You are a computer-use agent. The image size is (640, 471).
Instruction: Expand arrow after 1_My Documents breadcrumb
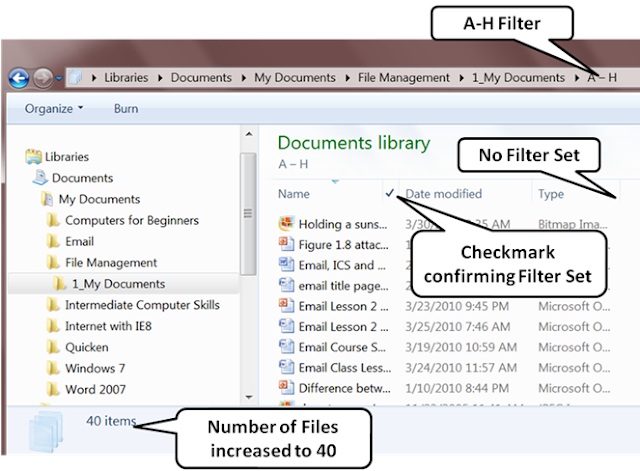click(577, 78)
